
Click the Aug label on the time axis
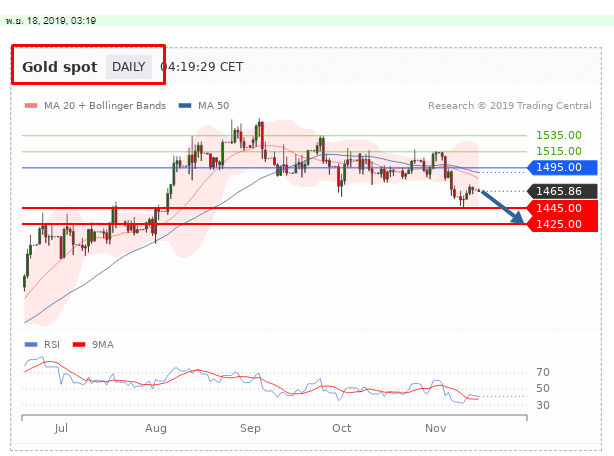pyautogui.click(x=156, y=428)
